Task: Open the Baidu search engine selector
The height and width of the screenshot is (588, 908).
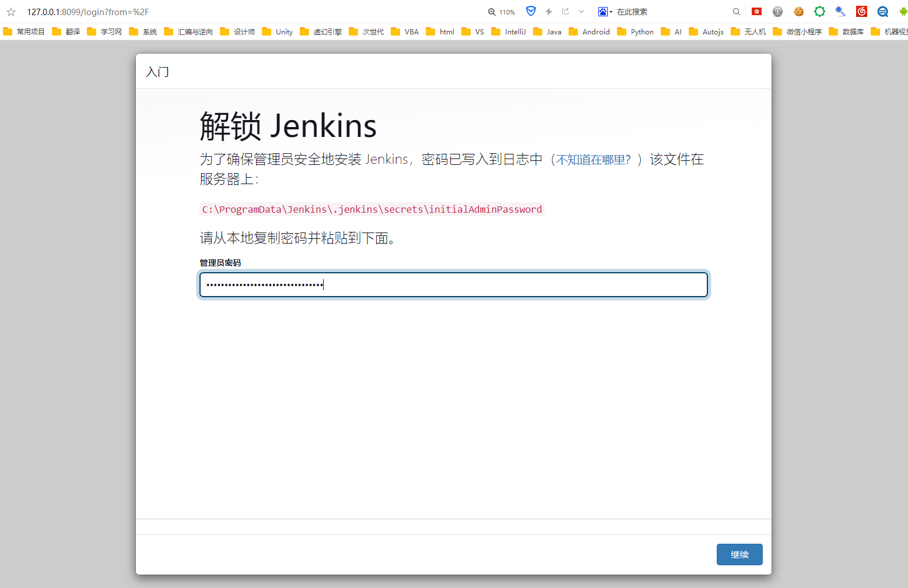Action: [605, 12]
